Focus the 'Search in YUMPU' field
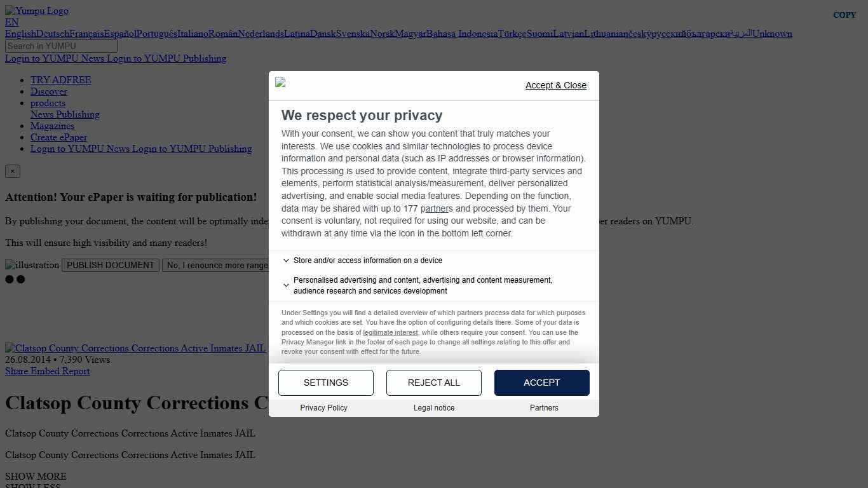Screen dimensions: 868x488 click(61, 46)
